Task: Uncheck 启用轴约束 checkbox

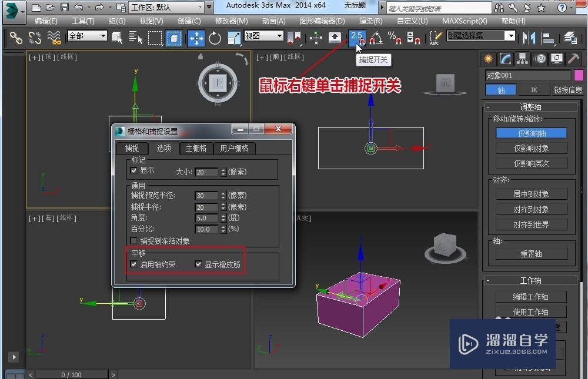Action: coord(133,264)
